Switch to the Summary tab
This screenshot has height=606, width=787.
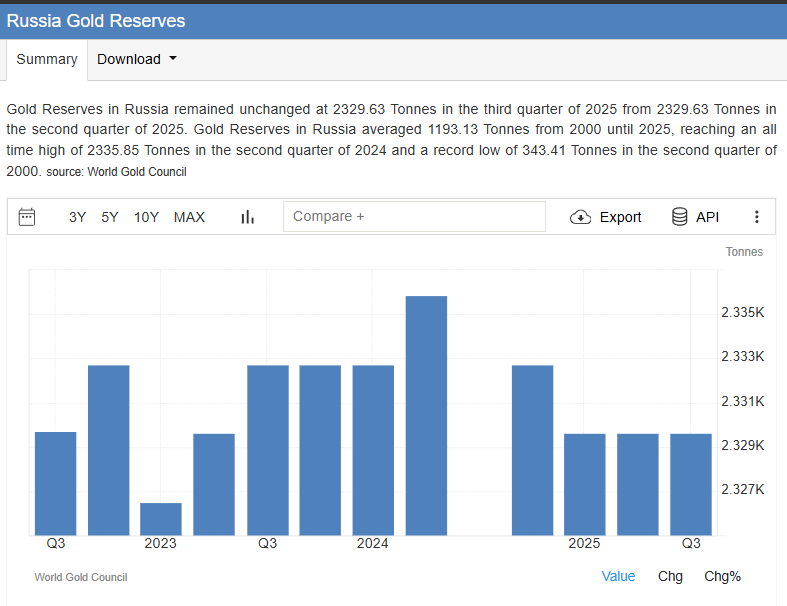point(47,59)
